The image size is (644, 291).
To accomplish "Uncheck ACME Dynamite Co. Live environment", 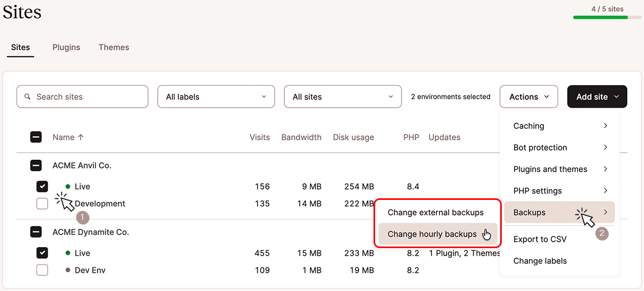I will tap(42, 253).
